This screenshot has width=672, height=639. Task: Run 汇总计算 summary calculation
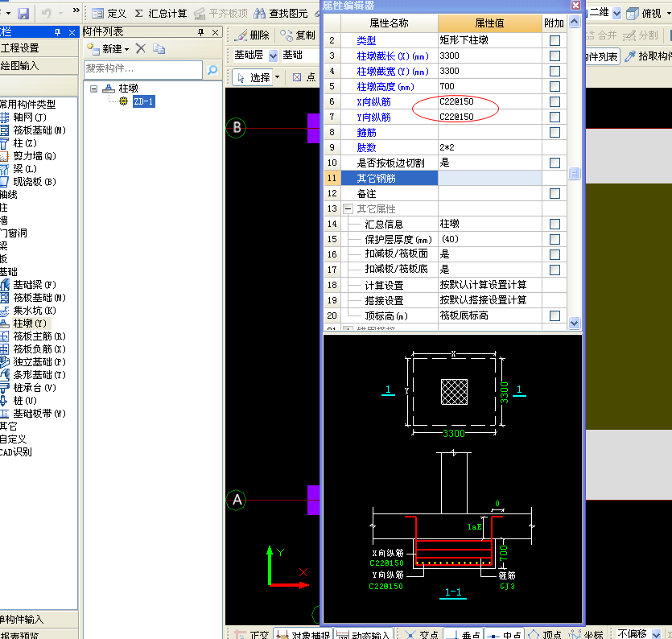pos(161,14)
